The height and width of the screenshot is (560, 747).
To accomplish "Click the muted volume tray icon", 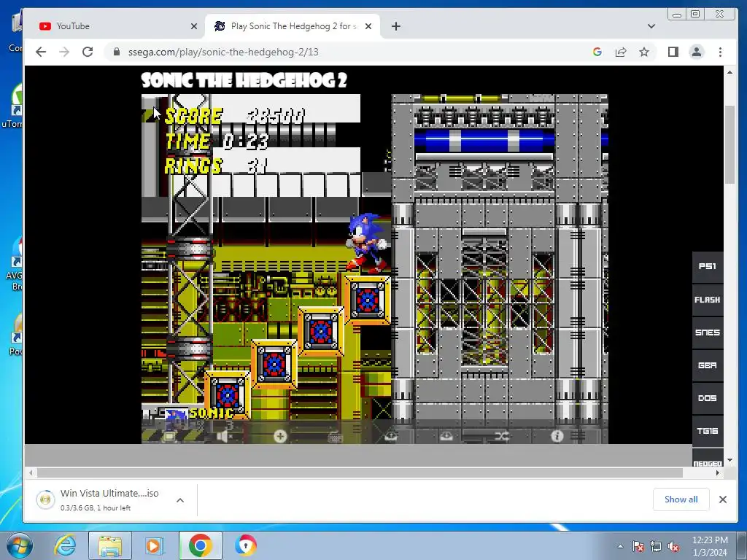I will pyautogui.click(x=673, y=546).
